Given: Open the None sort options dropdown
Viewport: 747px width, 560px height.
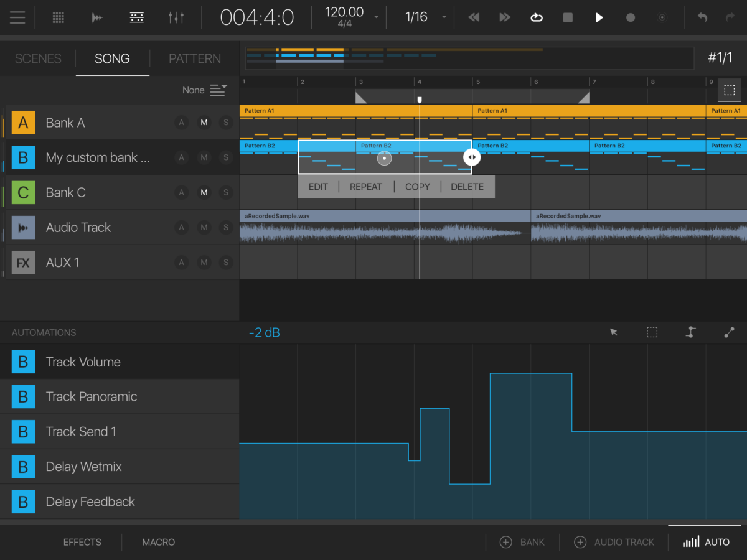Looking at the screenshot, I should click(x=218, y=90).
